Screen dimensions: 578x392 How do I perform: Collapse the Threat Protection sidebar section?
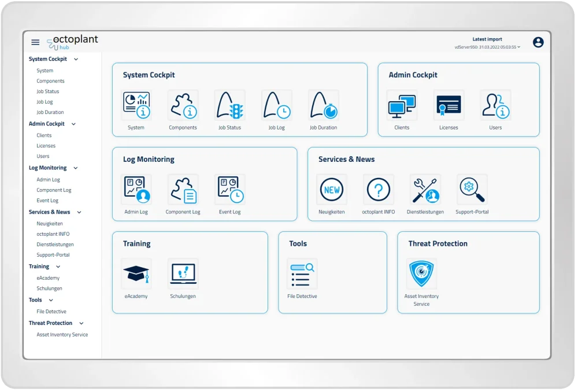click(81, 323)
